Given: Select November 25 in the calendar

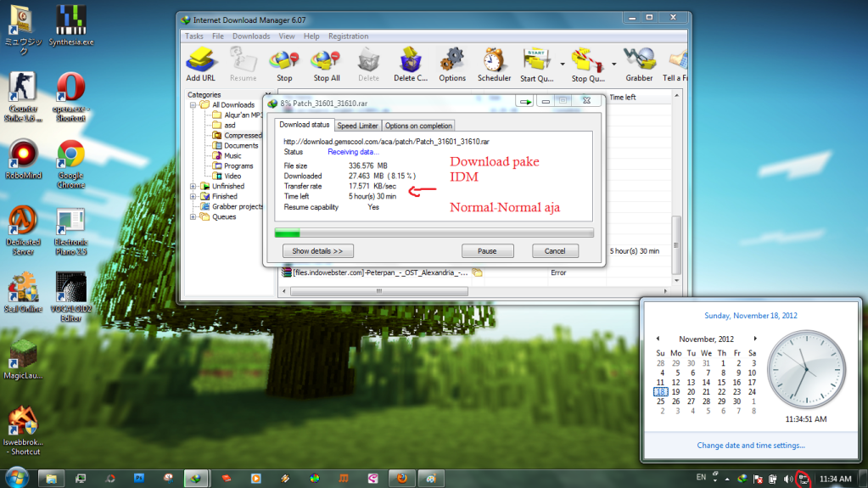Looking at the screenshot, I should tap(660, 401).
